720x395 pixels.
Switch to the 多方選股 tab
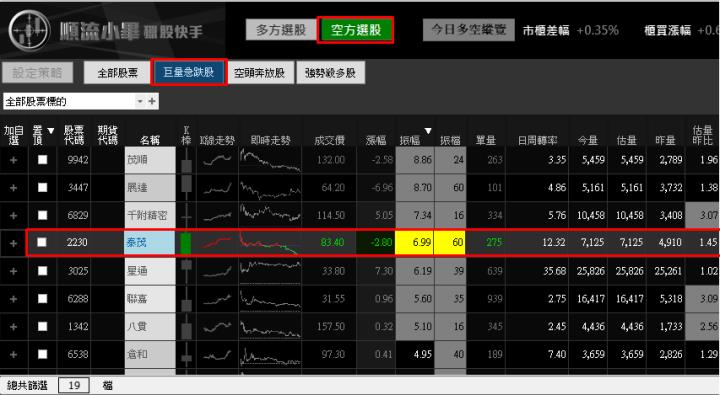tap(281, 30)
